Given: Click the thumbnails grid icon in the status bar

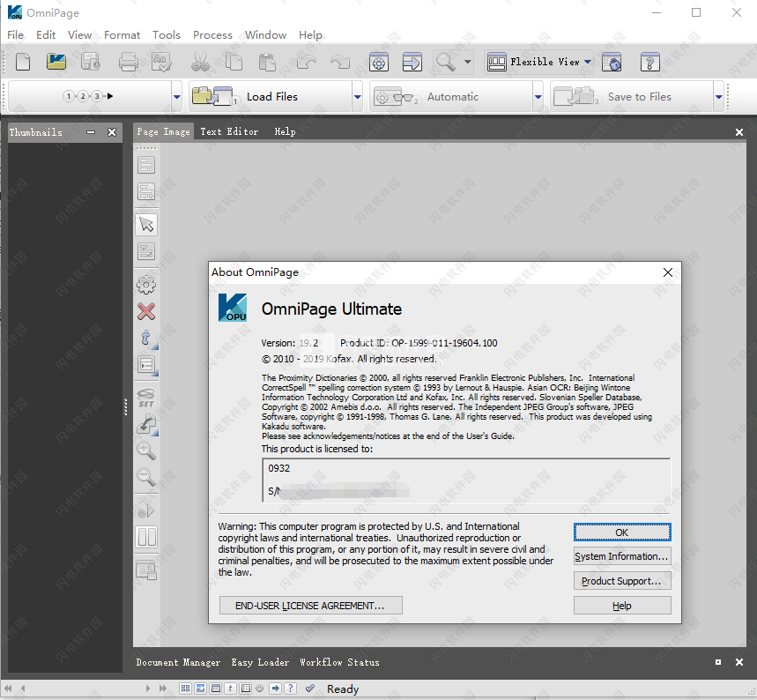Looking at the screenshot, I should [x=185, y=689].
